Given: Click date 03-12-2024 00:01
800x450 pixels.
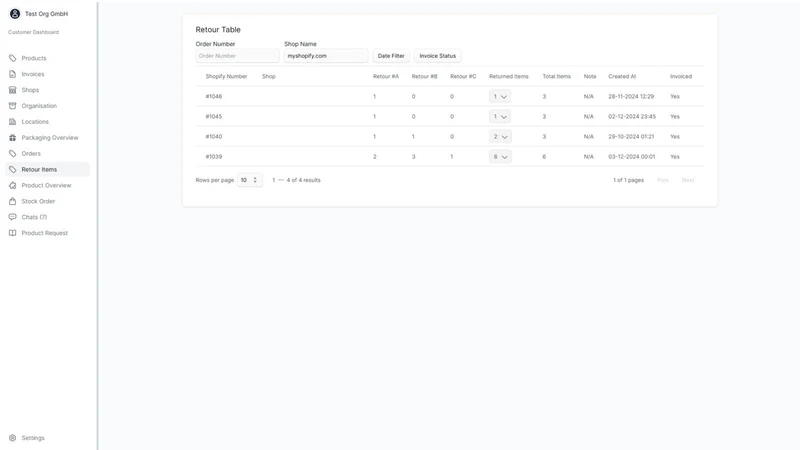Looking at the screenshot, I should pos(632,157).
